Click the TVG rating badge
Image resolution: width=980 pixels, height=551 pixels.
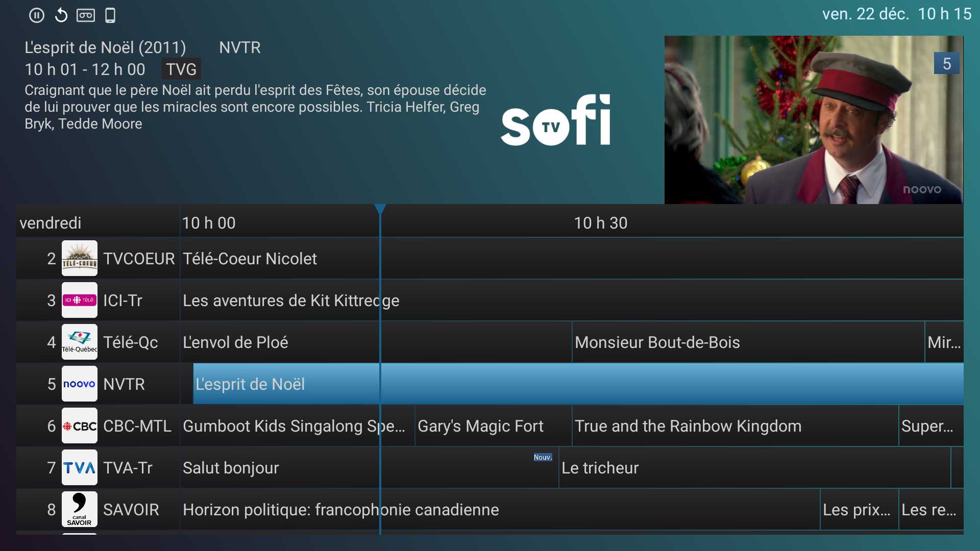point(181,68)
